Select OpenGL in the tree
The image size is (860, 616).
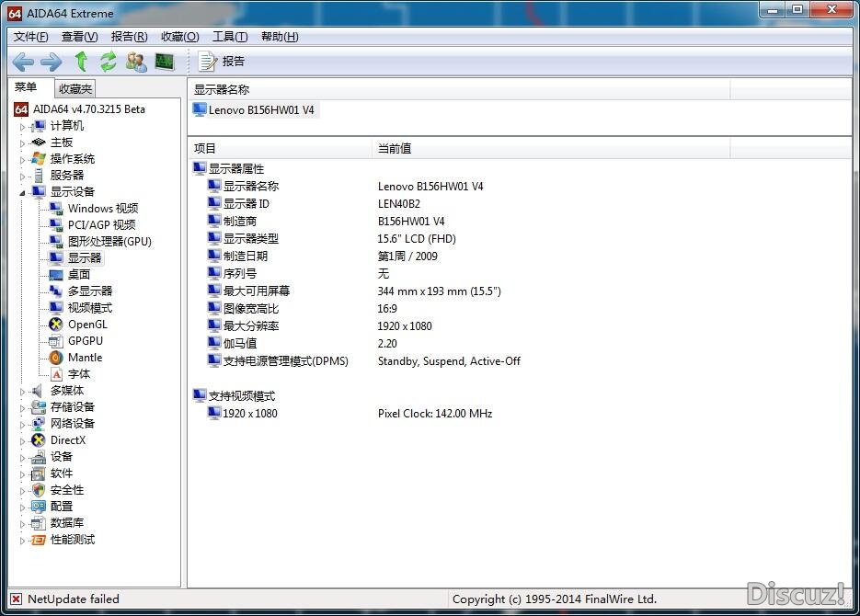[86, 325]
